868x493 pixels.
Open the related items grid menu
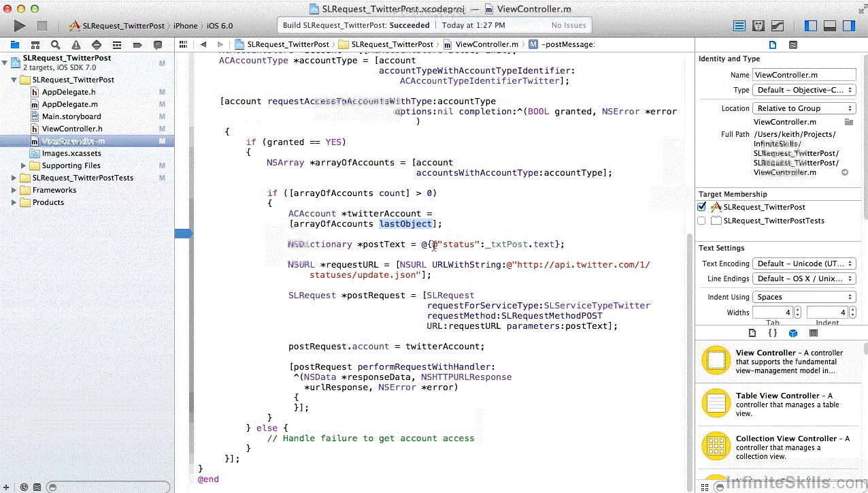click(x=183, y=44)
